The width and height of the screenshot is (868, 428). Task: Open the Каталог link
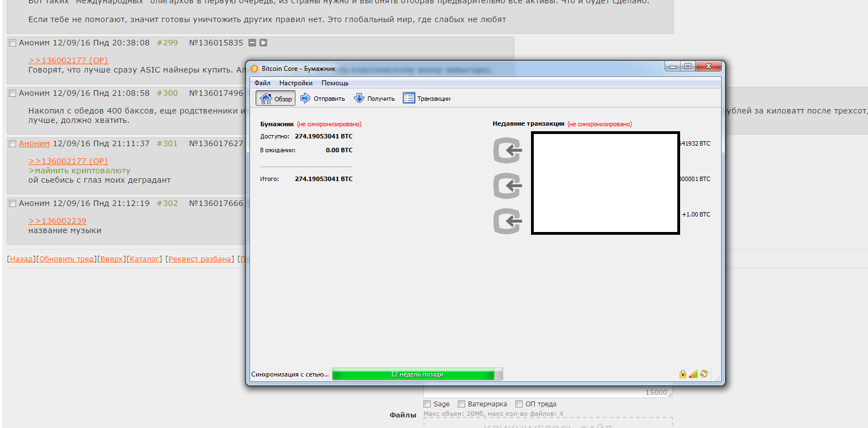coord(145,259)
